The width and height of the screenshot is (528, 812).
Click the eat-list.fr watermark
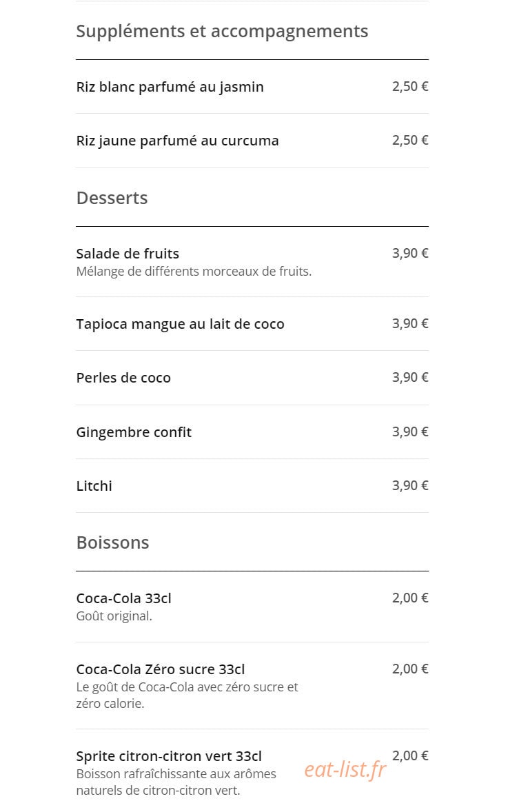pos(345,770)
